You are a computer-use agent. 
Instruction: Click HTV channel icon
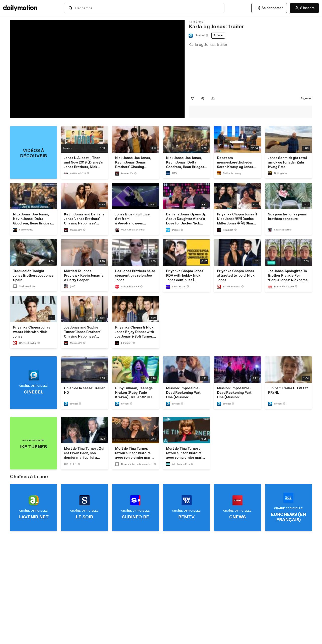(x=168, y=173)
